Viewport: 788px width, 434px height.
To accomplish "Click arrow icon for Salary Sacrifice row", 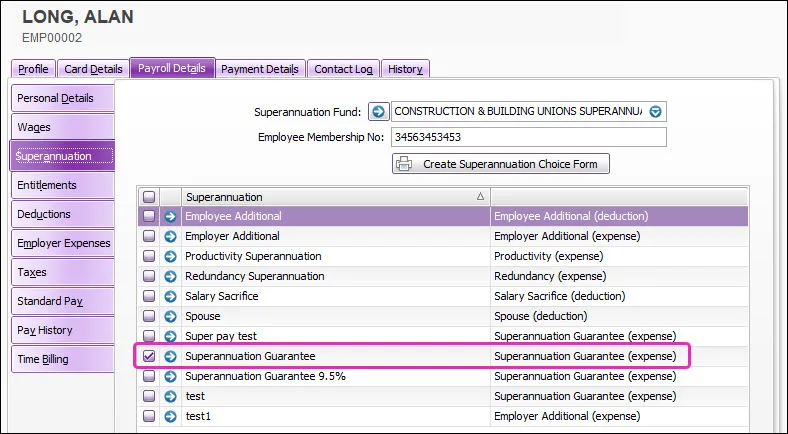I will (x=170, y=296).
